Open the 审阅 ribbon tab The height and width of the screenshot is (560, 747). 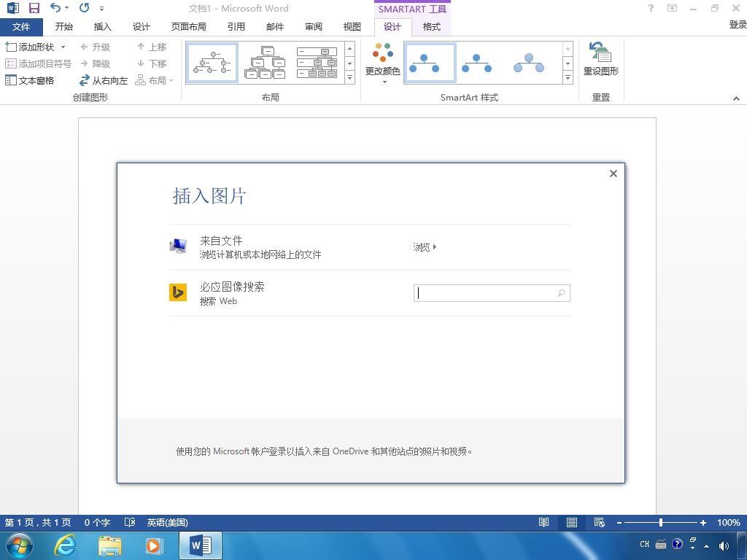click(x=314, y=27)
